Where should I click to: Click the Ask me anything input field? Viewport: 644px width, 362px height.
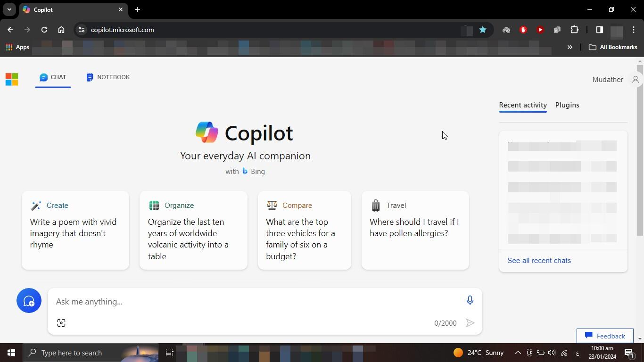tap(255, 302)
